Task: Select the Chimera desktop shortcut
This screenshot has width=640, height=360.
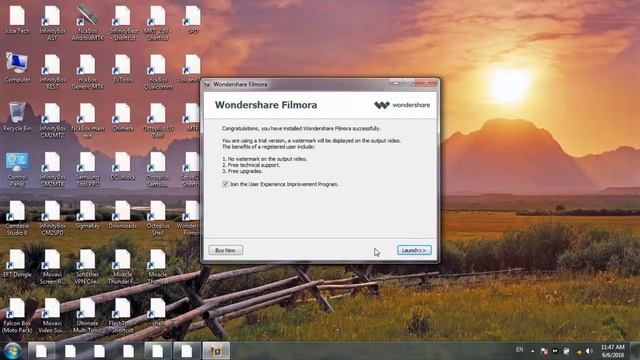Action: [x=122, y=117]
